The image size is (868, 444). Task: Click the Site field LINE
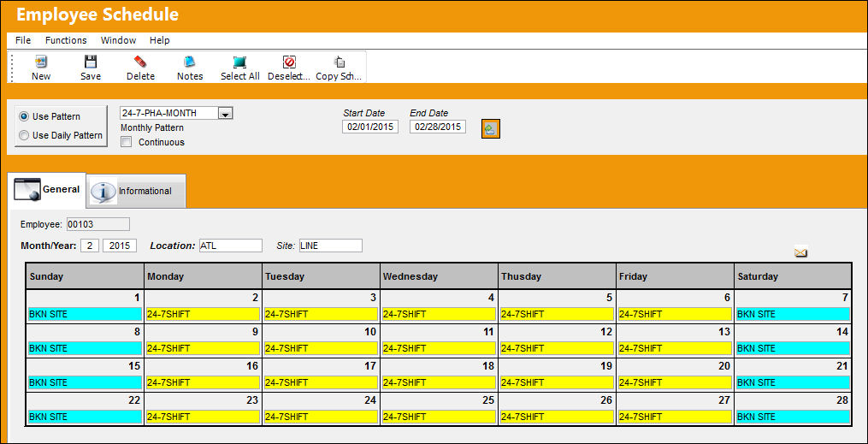tap(330, 246)
